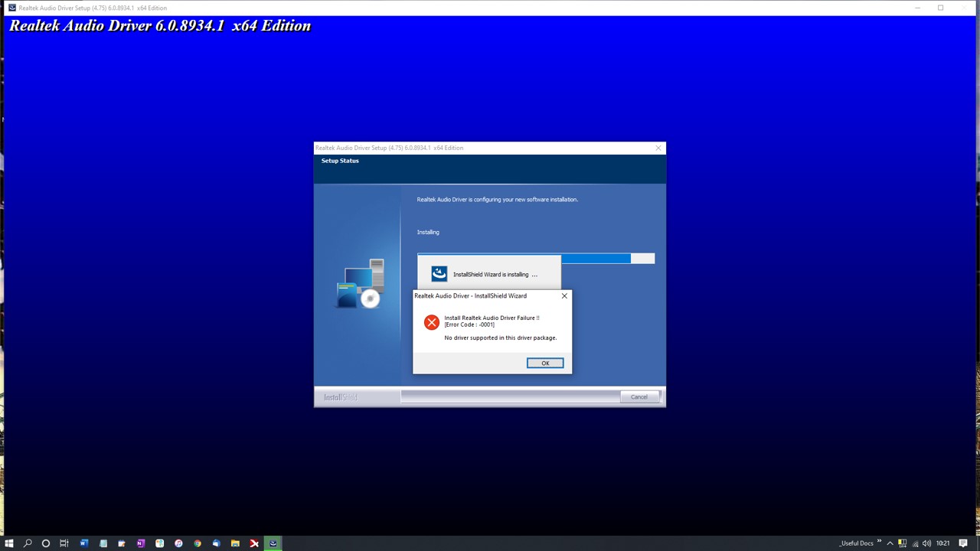980x551 pixels.
Task: Open taskbar Search magnifier
Action: (x=28, y=543)
